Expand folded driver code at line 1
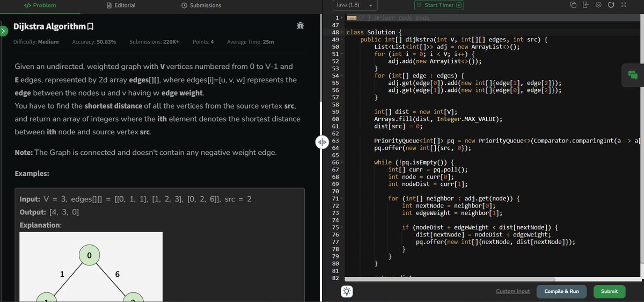 coord(342,18)
